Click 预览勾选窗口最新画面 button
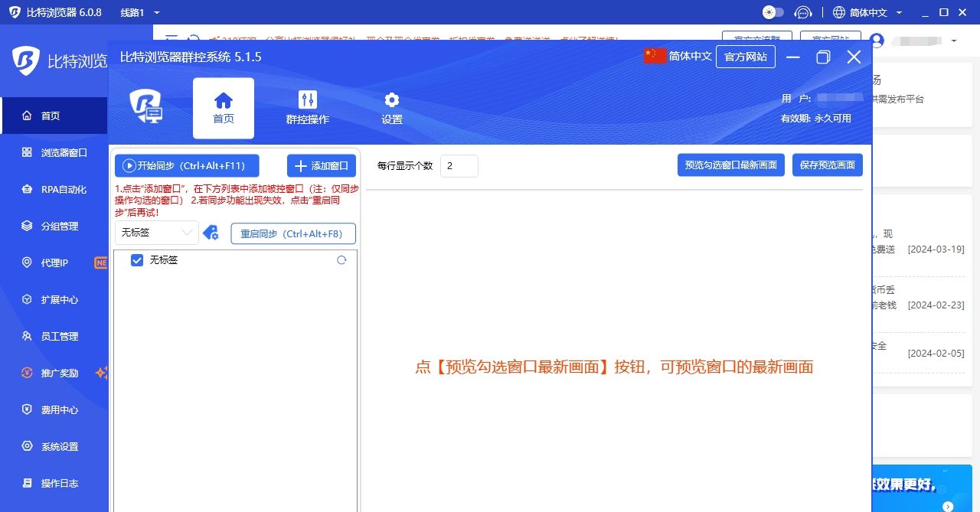The height and width of the screenshot is (512, 980). tap(731, 165)
